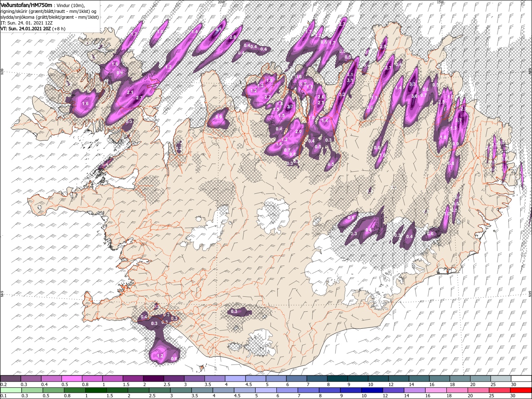The image size is (532, 399).
Task: Click the snow scale swatch for 0.2–0.3 mm
Action: click(10, 379)
